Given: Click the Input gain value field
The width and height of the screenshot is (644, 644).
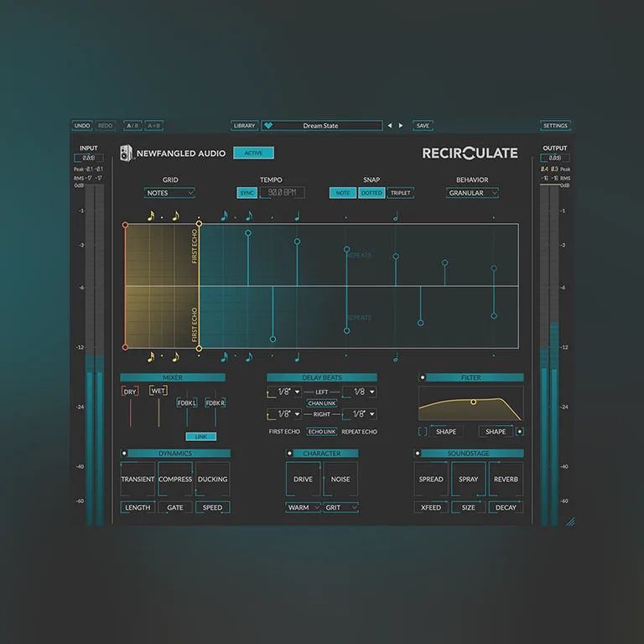Looking at the screenshot, I should click(x=89, y=158).
